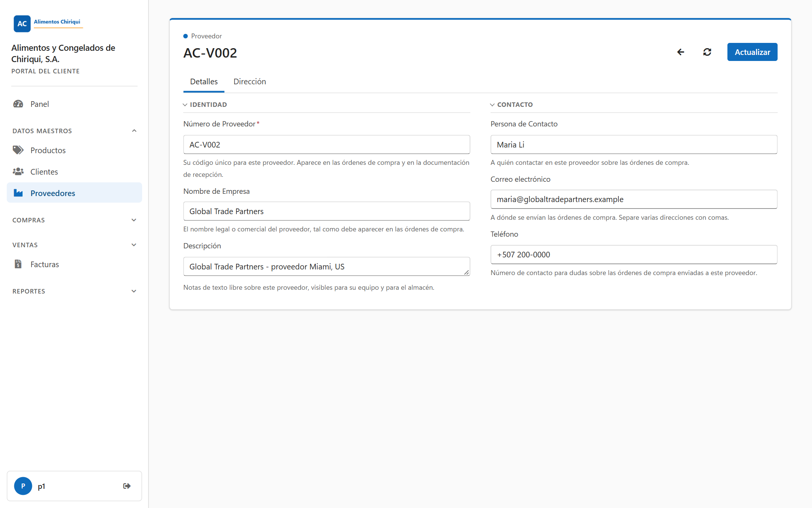The height and width of the screenshot is (508, 812).
Task: Collapse the Contacto form section
Action: coord(512,105)
